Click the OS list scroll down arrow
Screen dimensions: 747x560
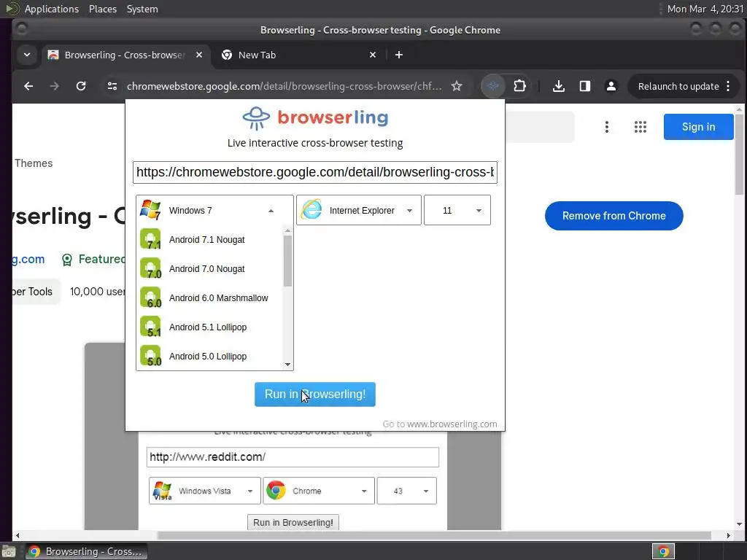287,365
